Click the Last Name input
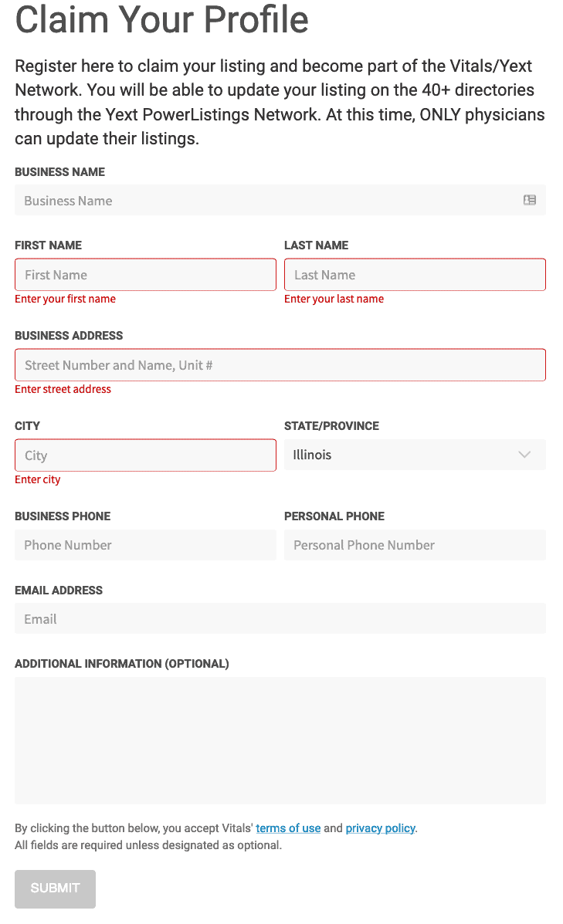The height and width of the screenshot is (924, 563). point(415,274)
